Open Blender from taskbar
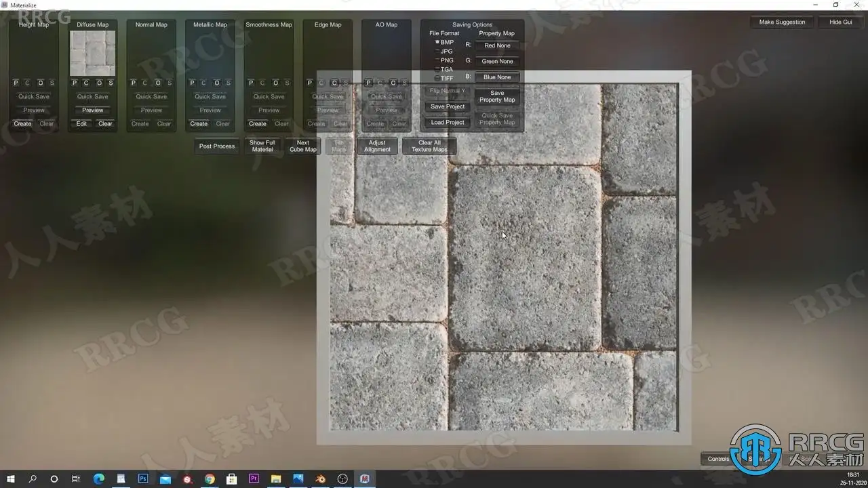This screenshot has height=488, width=868. tap(321, 479)
